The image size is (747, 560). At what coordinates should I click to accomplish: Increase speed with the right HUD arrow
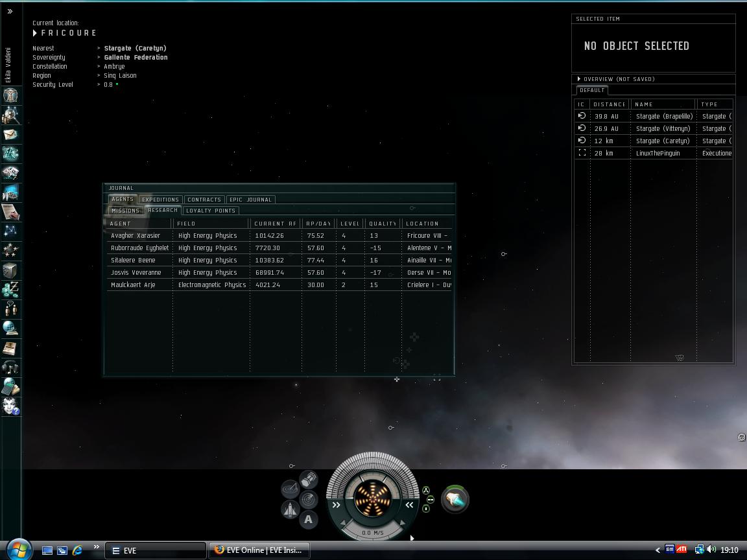(403, 523)
